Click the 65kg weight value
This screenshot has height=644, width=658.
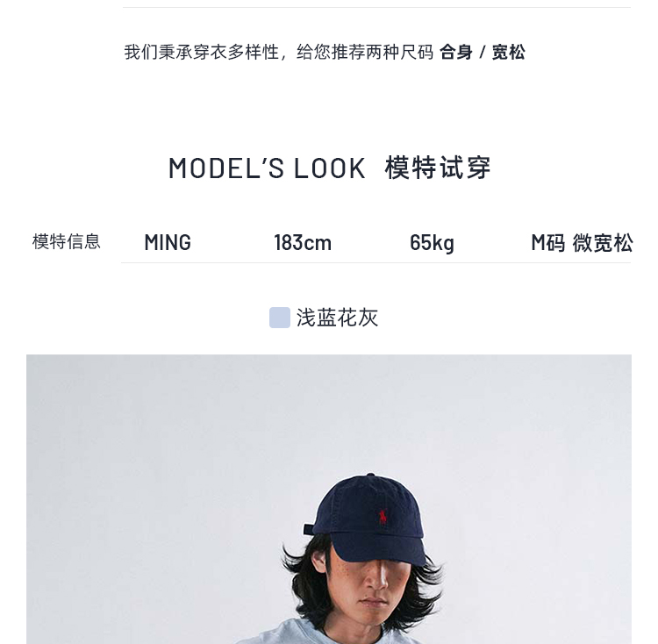pos(432,243)
